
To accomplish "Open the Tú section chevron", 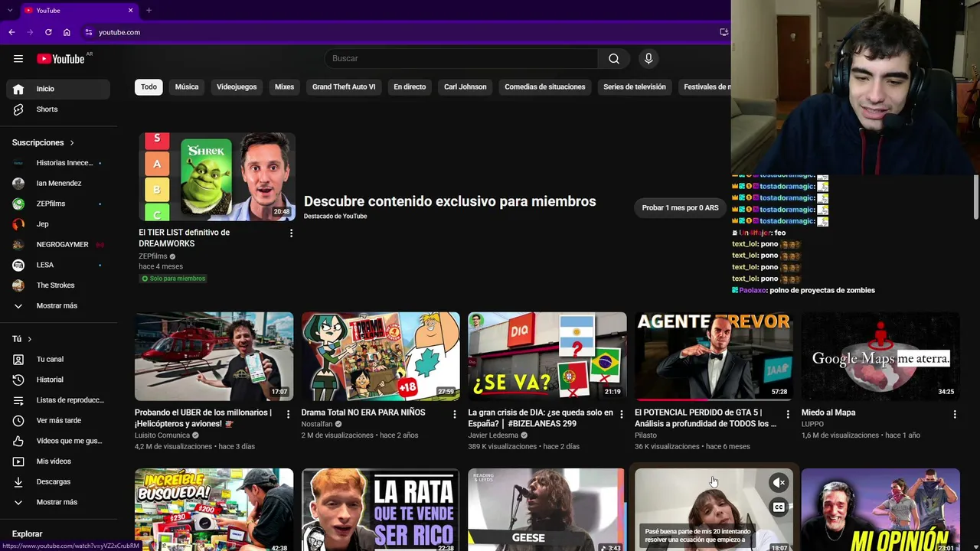I will pos(30,339).
